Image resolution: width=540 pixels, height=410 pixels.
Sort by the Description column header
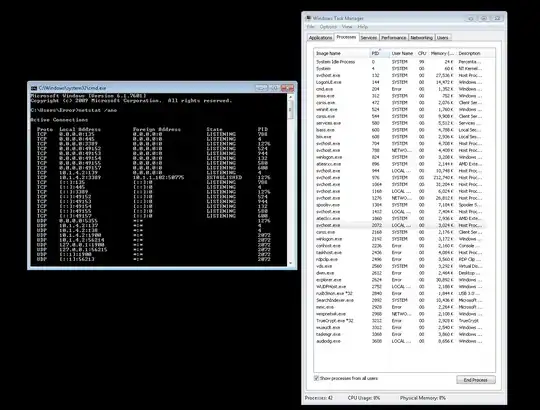[475, 53]
